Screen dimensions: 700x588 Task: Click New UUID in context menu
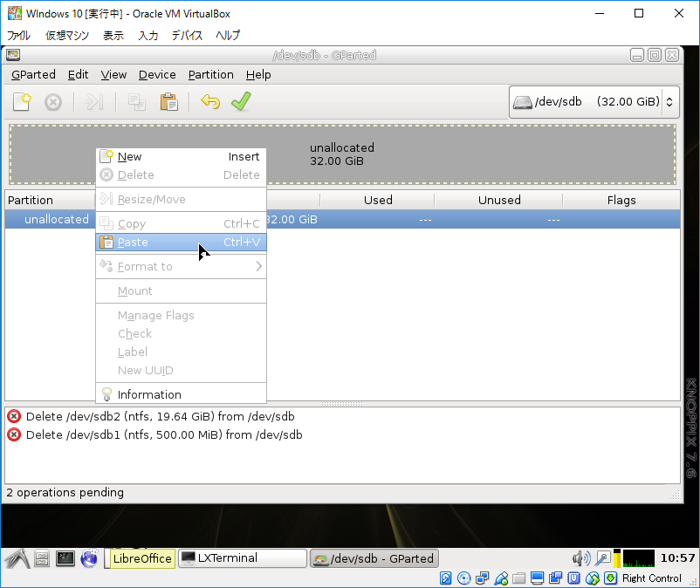click(181, 370)
